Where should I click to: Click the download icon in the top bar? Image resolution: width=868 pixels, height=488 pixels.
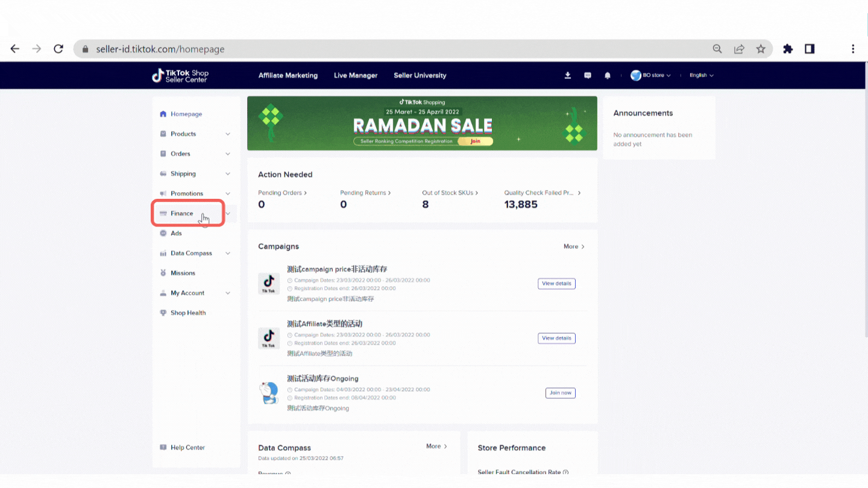click(567, 75)
